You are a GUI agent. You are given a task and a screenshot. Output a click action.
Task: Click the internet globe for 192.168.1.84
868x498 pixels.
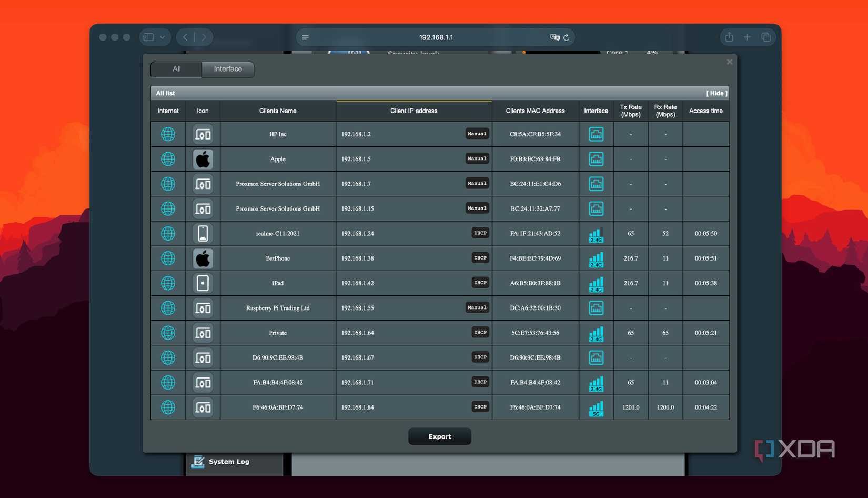point(168,407)
